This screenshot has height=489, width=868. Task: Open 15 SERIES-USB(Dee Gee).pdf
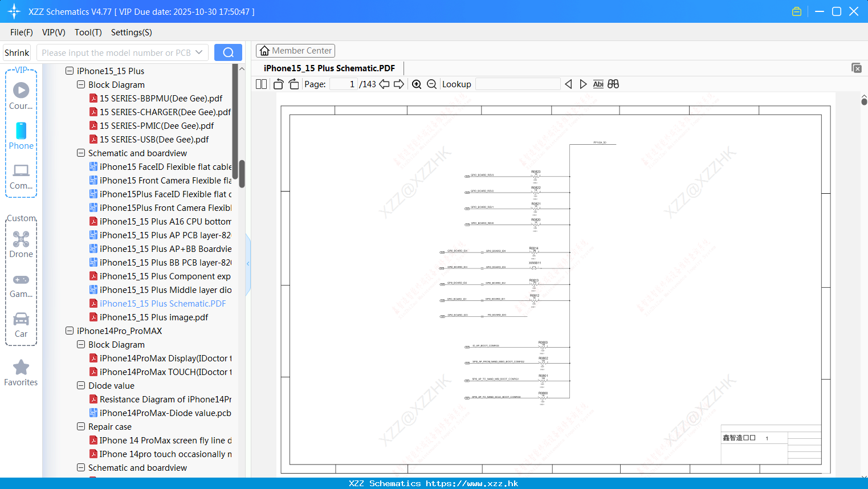149,139
